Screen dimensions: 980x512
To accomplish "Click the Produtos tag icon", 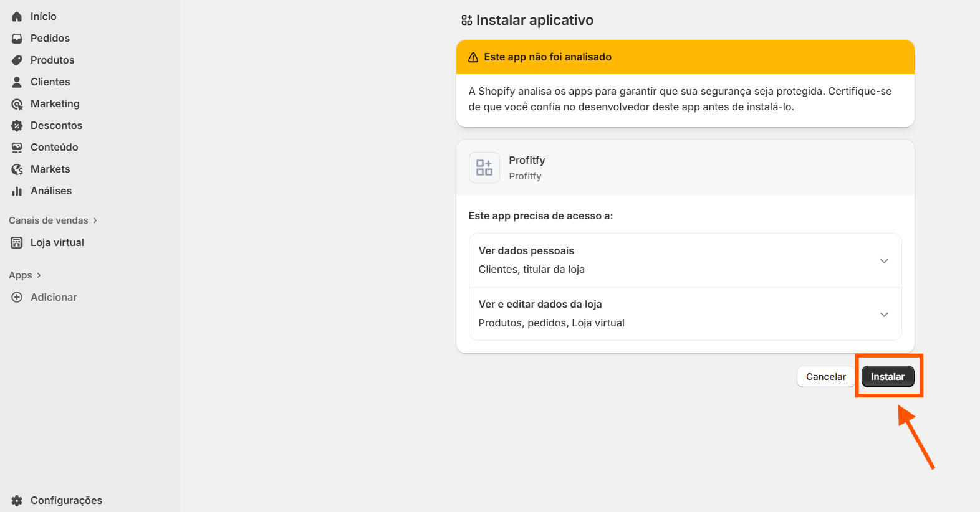I will (x=17, y=60).
